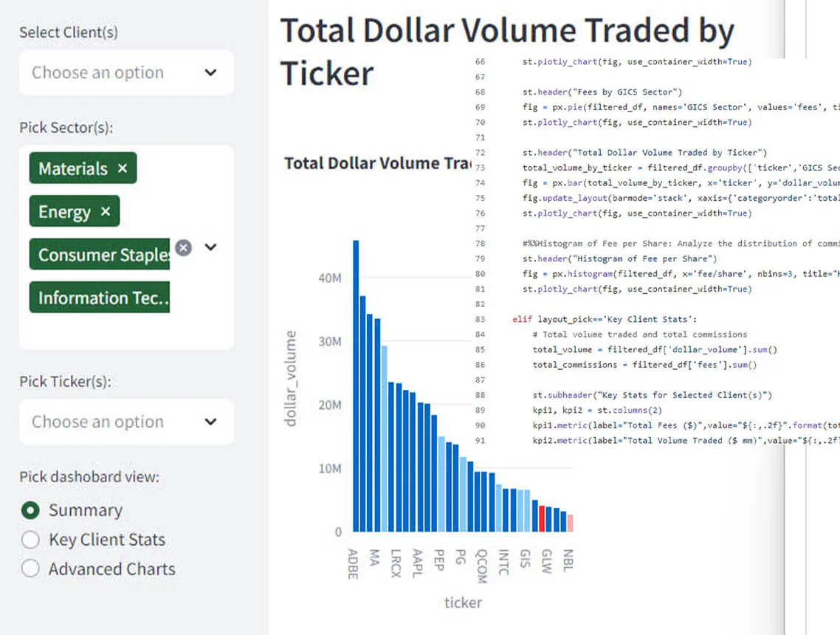The height and width of the screenshot is (635, 840).
Task: Click the ticker axis title under the chart
Action: tap(463, 603)
